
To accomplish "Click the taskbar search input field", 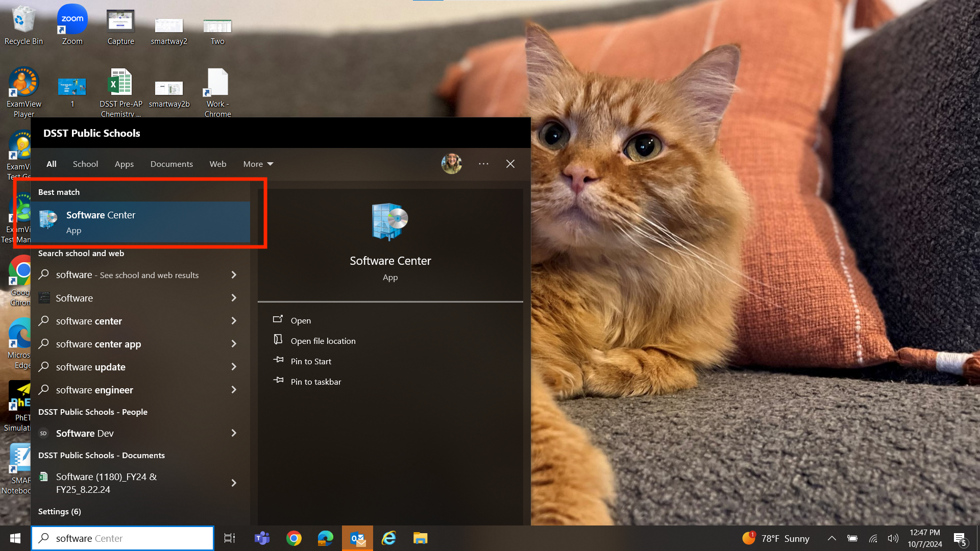I will (x=122, y=538).
